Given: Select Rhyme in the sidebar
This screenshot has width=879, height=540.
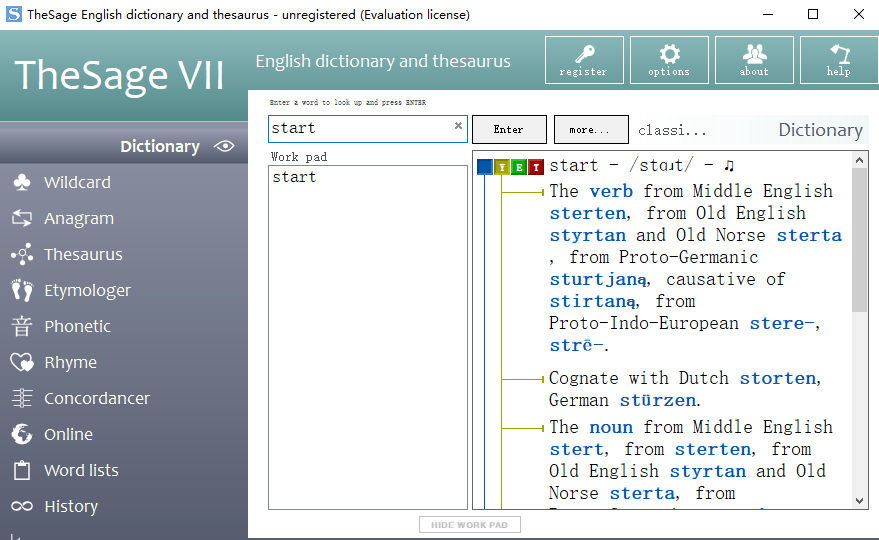Looking at the screenshot, I should pyautogui.click(x=71, y=362).
